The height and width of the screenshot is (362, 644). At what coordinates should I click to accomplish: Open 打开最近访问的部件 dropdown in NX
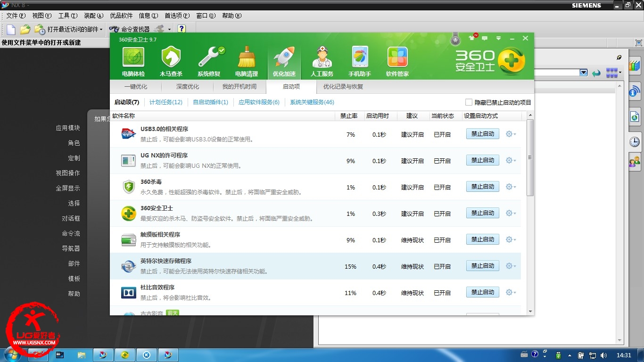tap(101, 30)
